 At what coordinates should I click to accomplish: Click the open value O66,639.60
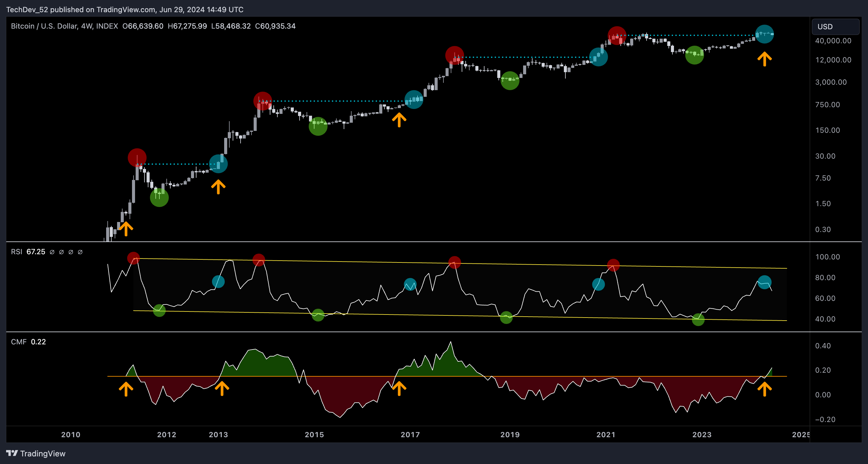click(143, 26)
